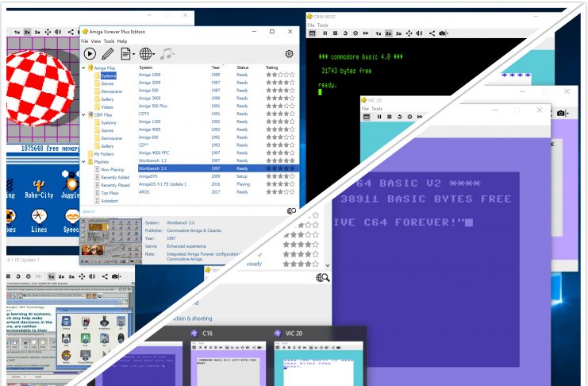Click the globe search icon beside Search field

pos(291,211)
